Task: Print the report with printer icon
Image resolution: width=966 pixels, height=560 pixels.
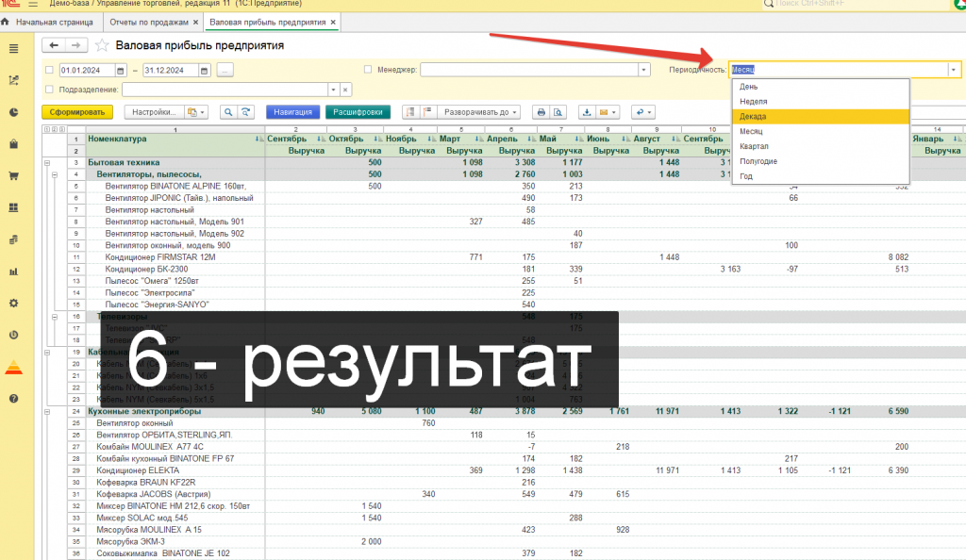Action: point(541,112)
